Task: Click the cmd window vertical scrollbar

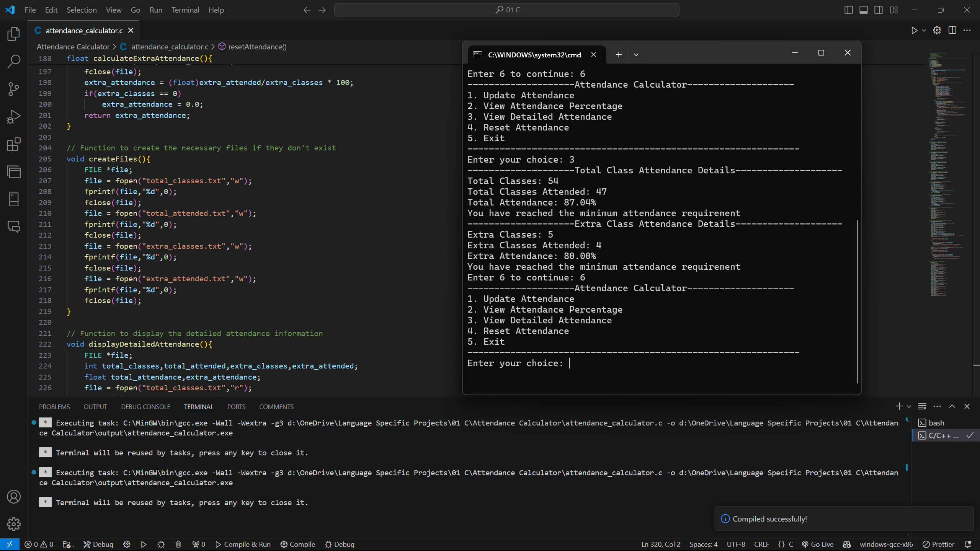Action: pyautogui.click(x=857, y=301)
